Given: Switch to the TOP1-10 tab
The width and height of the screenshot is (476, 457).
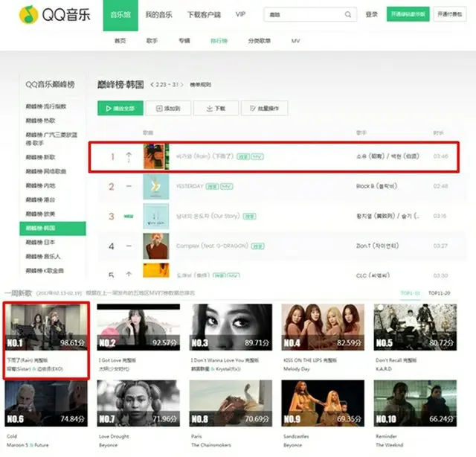Looking at the screenshot, I should [410, 293].
